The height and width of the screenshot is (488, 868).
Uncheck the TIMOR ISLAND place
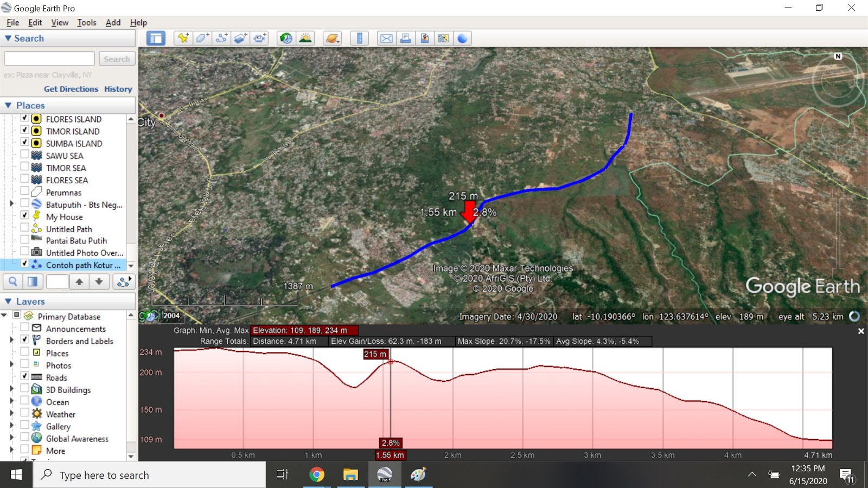pyautogui.click(x=24, y=131)
